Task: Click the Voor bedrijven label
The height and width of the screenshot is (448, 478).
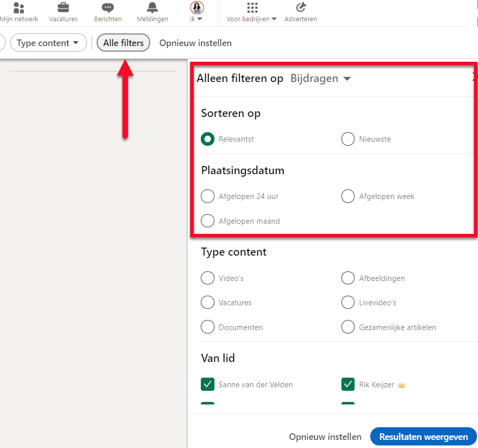Action: [248, 19]
